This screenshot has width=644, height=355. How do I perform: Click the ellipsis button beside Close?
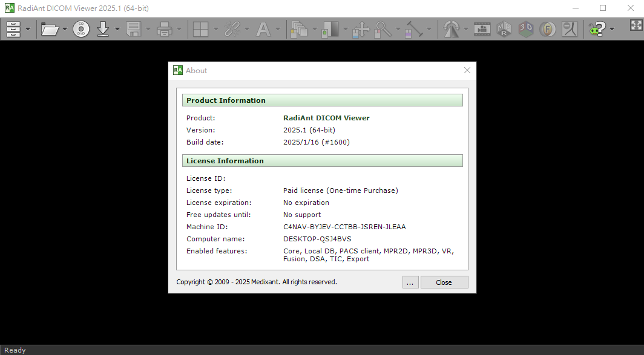click(x=410, y=282)
